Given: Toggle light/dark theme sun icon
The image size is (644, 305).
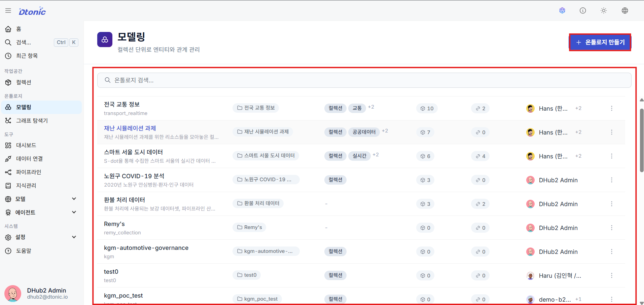Looking at the screenshot, I should (x=604, y=10).
